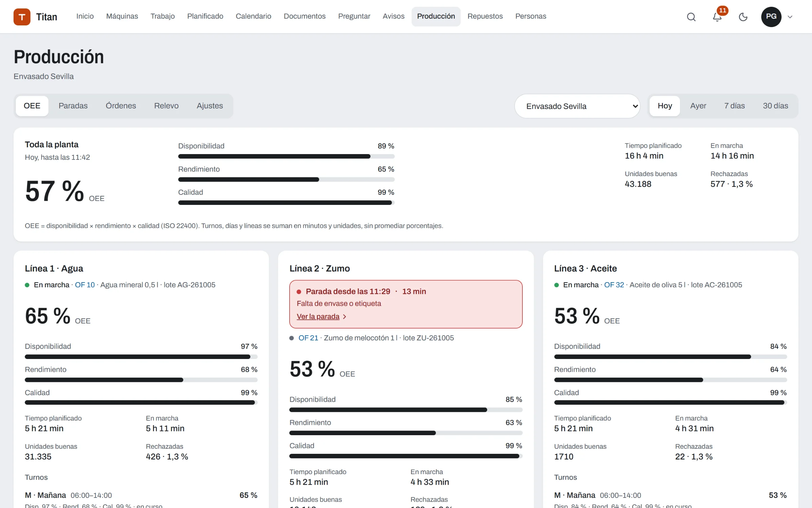Open Preguntar in the top navigation
The image size is (812, 508).
coord(354,16)
